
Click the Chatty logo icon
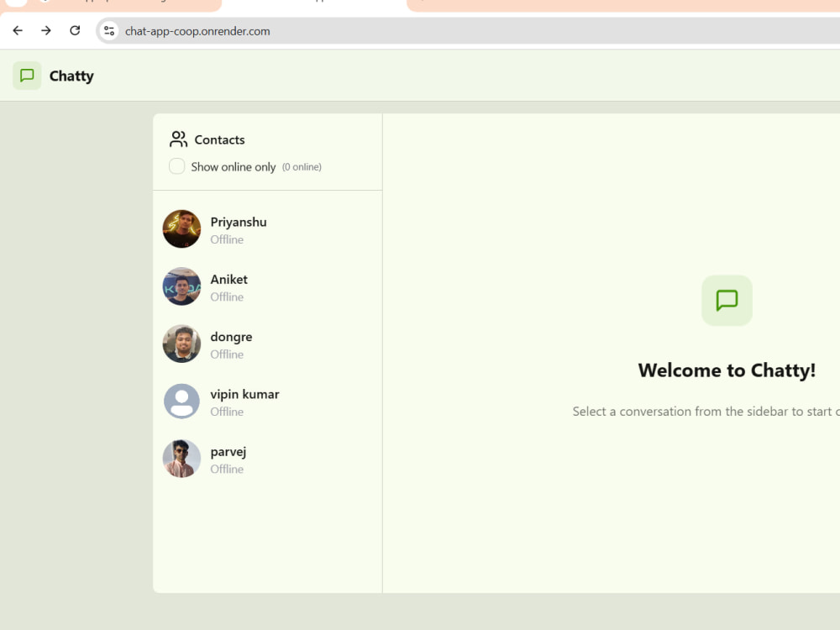point(27,76)
